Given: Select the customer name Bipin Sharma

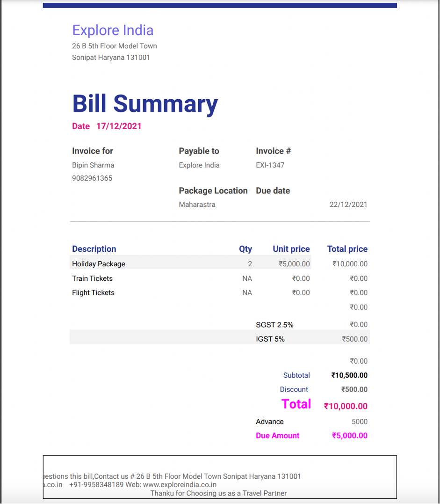Looking at the screenshot, I should point(93,165).
